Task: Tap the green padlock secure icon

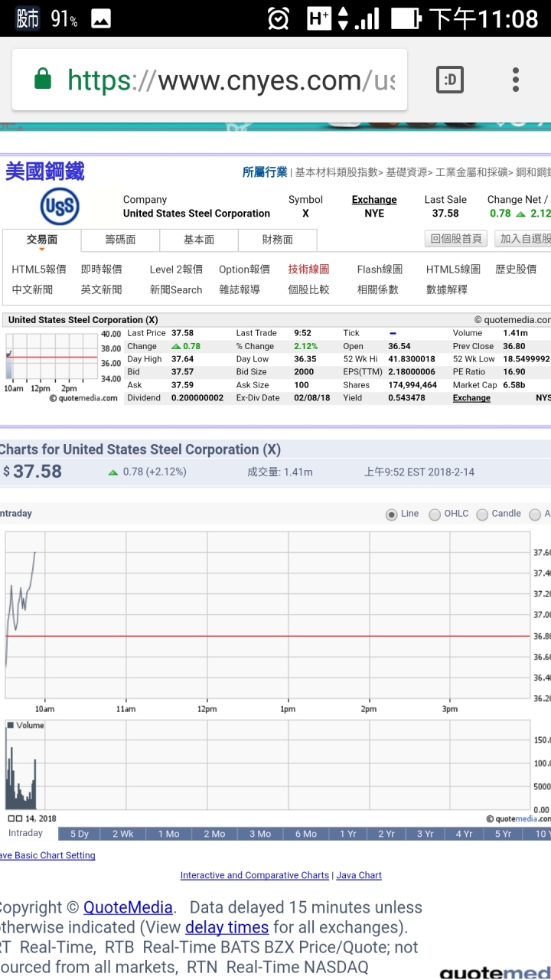Action: tap(43, 79)
